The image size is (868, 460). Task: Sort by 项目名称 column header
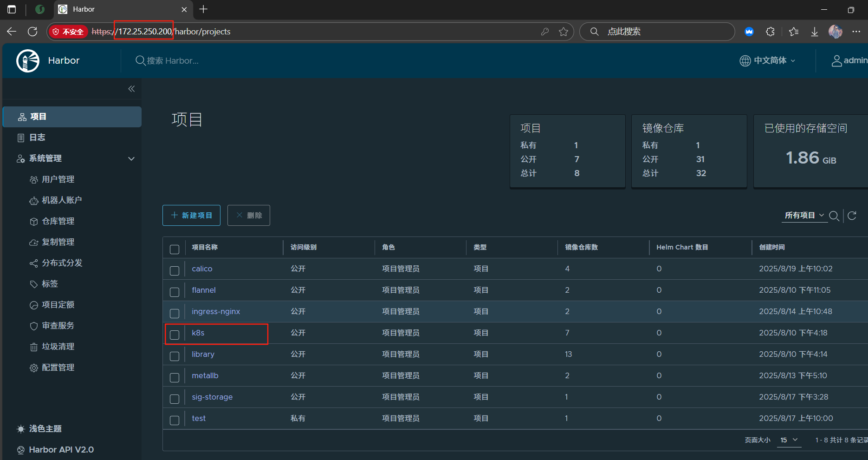[x=205, y=248]
